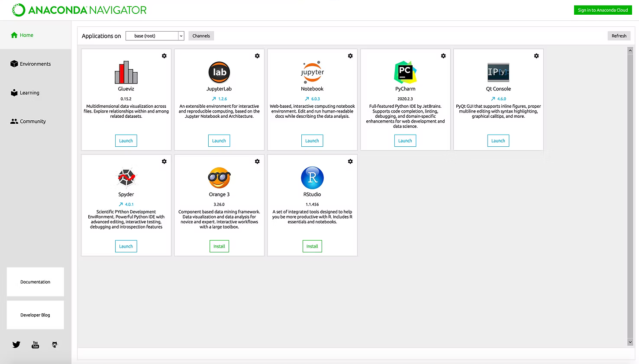Viewport: 639px width, 364px height.
Task: Open the Community tab
Action: pyautogui.click(x=32, y=122)
